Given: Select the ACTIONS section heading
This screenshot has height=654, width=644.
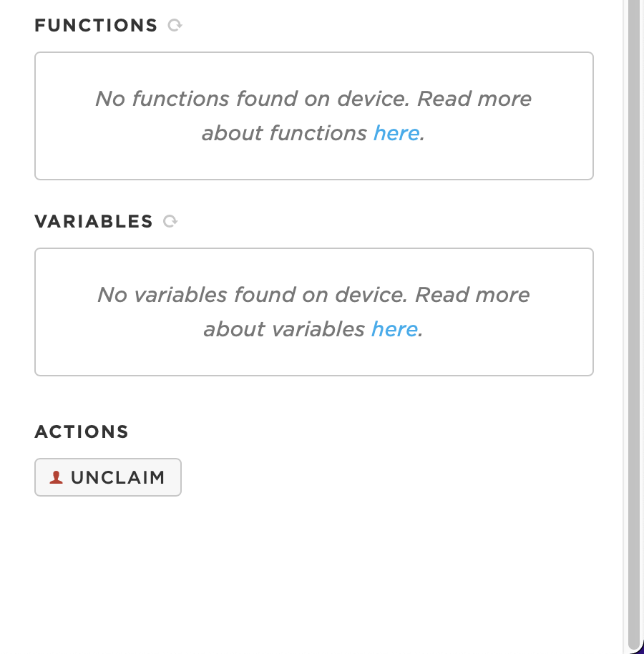Looking at the screenshot, I should [x=82, y=431].
